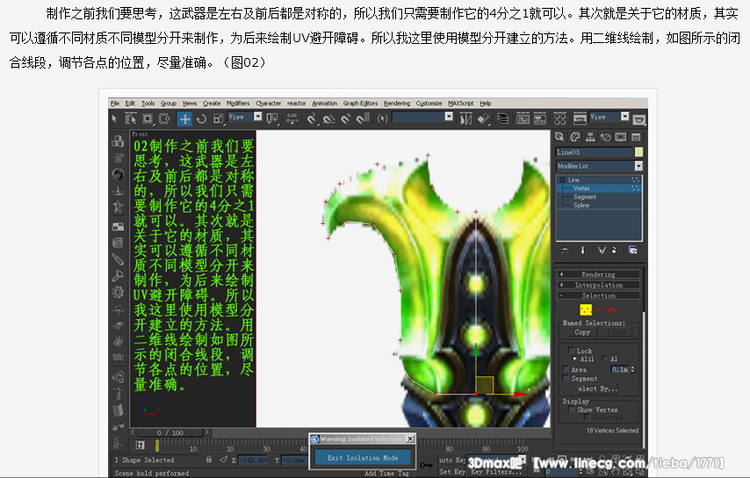The width and height of the screenshot is (750, 478).
Task: Toggle Show End Result in stack
Action: click(583, 250)
